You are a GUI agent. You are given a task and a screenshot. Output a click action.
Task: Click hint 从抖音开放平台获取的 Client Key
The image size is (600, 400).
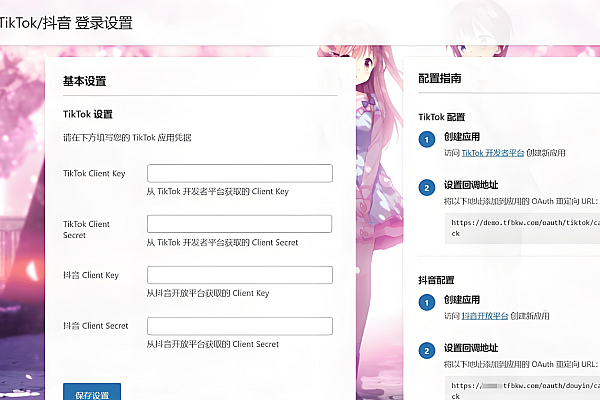[x=208, y=293]
